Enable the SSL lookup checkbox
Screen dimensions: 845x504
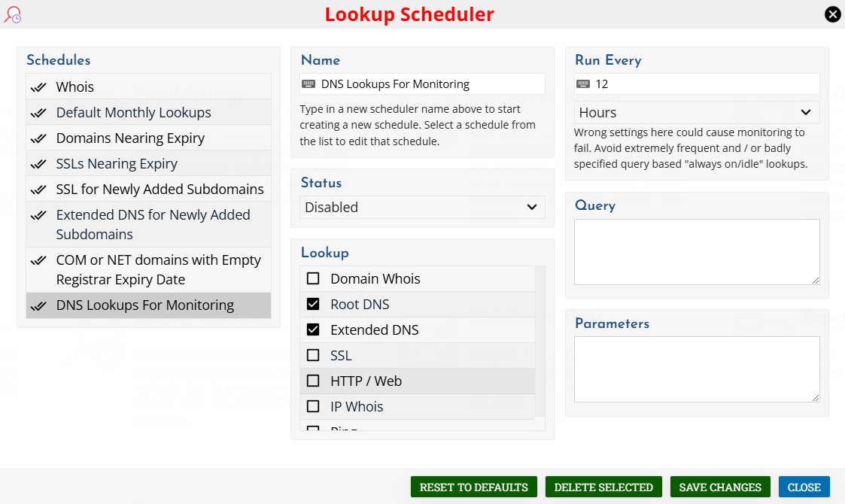tap(313, 355)
